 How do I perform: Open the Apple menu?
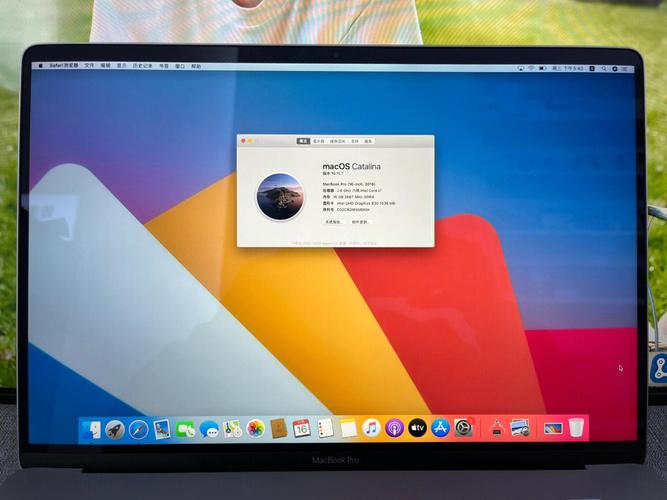coord(41,66)
